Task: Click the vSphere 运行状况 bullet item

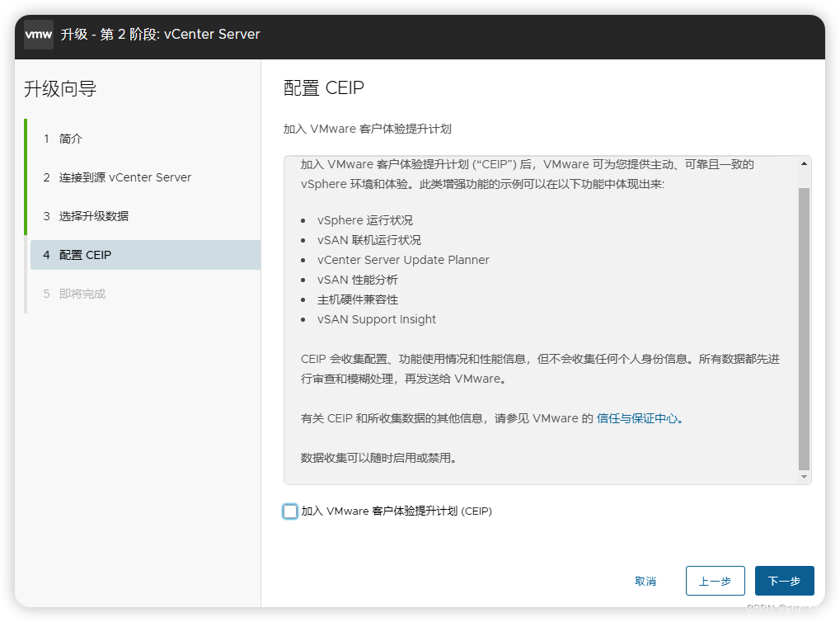Action: pyautogui.click(x=365, y=220)
